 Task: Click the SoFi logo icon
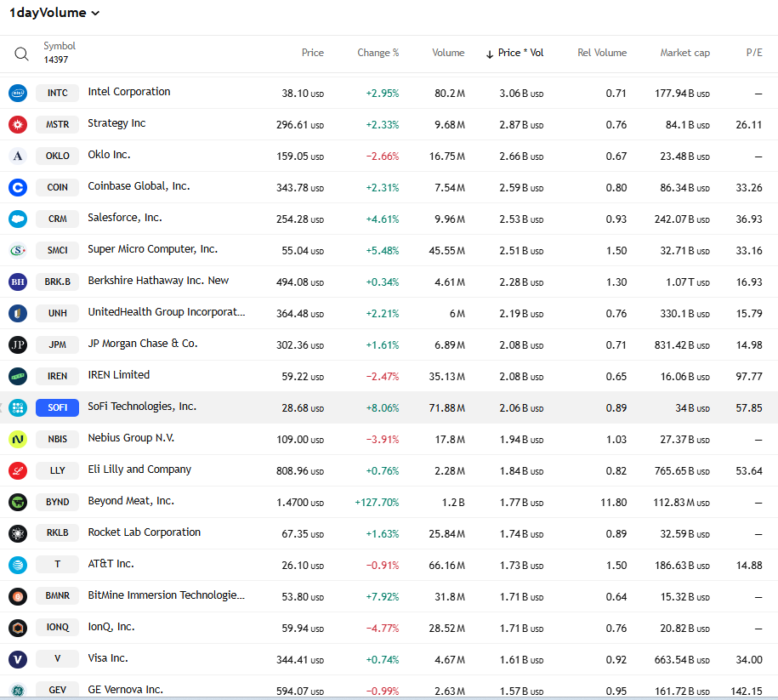18,407
